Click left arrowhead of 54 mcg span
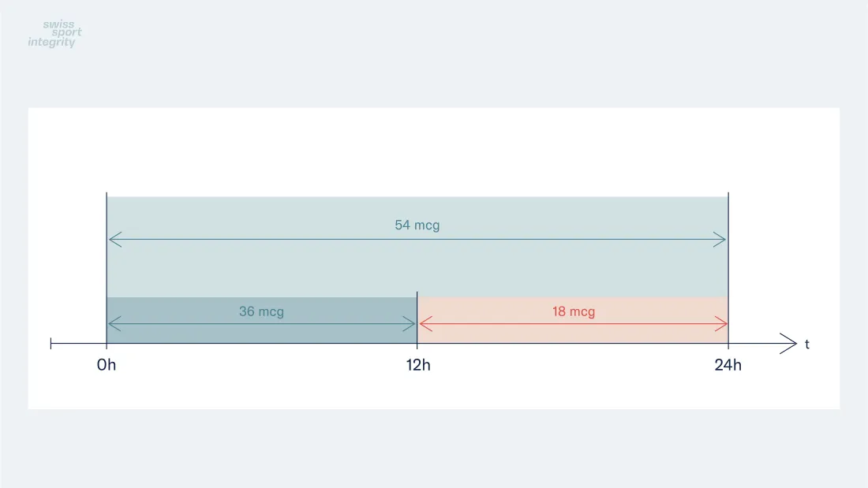Image resolution: width=868 pixels, height=488 pixels. tap(115, 240)
